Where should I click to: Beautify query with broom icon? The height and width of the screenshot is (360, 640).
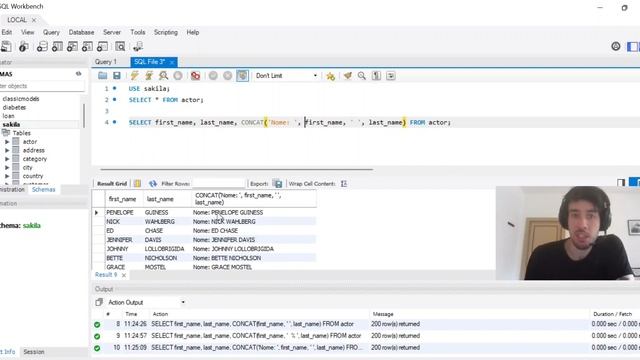[348, 76]
